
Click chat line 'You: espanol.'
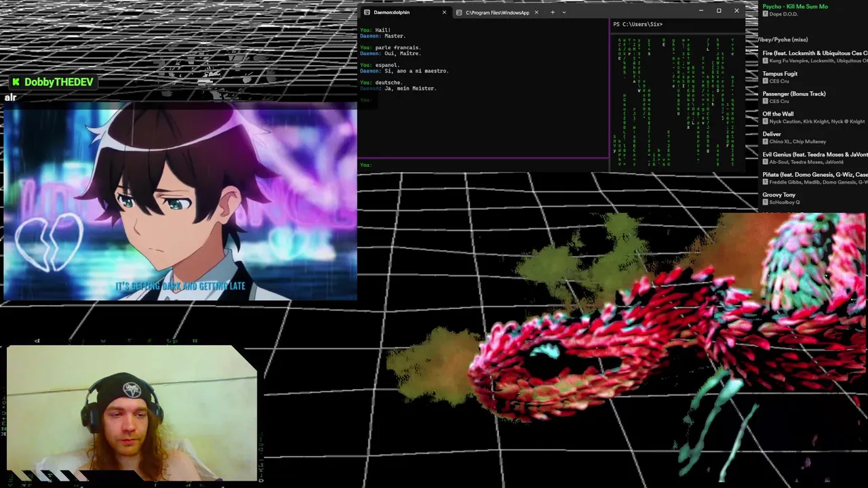tap(379, 66)
